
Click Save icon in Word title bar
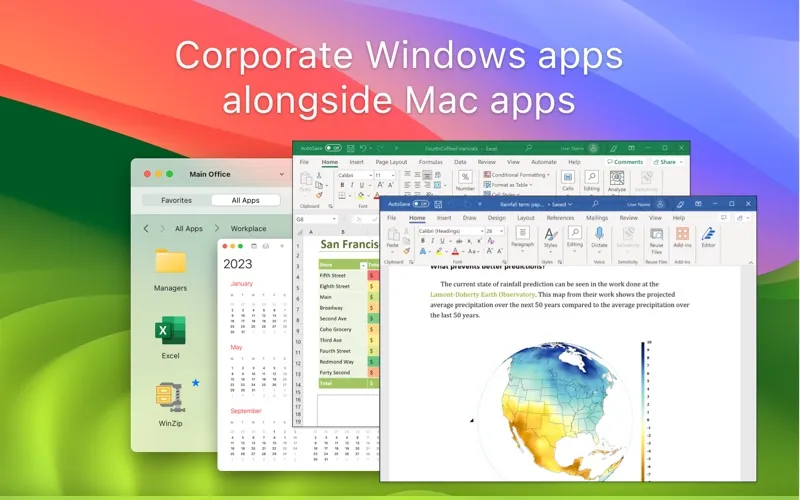(438, 204)
